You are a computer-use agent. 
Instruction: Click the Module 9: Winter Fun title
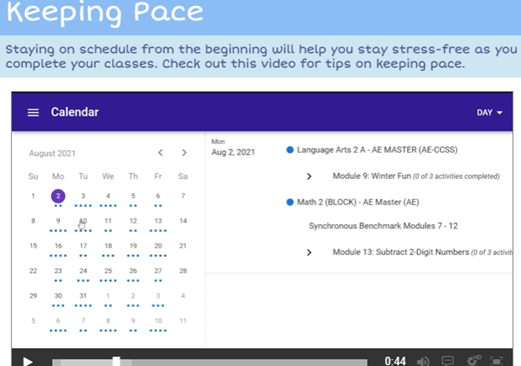click(372, 176)
